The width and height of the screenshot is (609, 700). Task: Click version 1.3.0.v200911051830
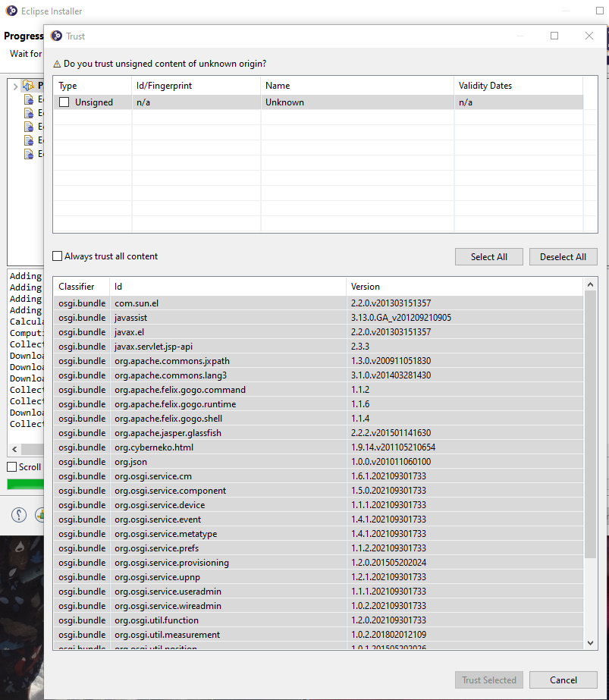[x=391, y=361]
